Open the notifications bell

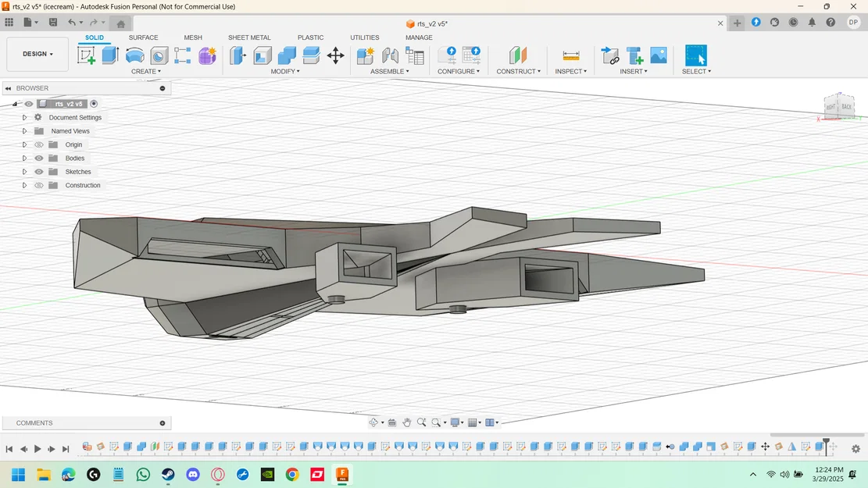point(812,22)
